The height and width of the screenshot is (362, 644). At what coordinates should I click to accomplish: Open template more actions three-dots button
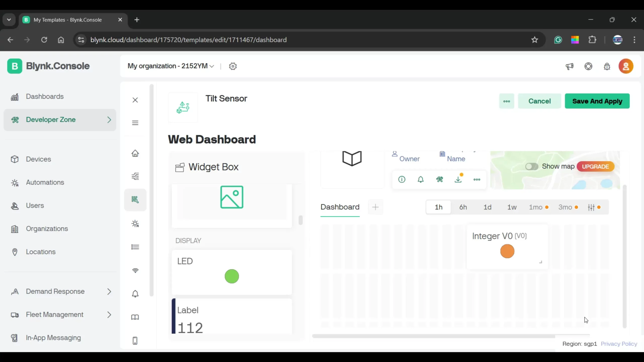point(507,101)
